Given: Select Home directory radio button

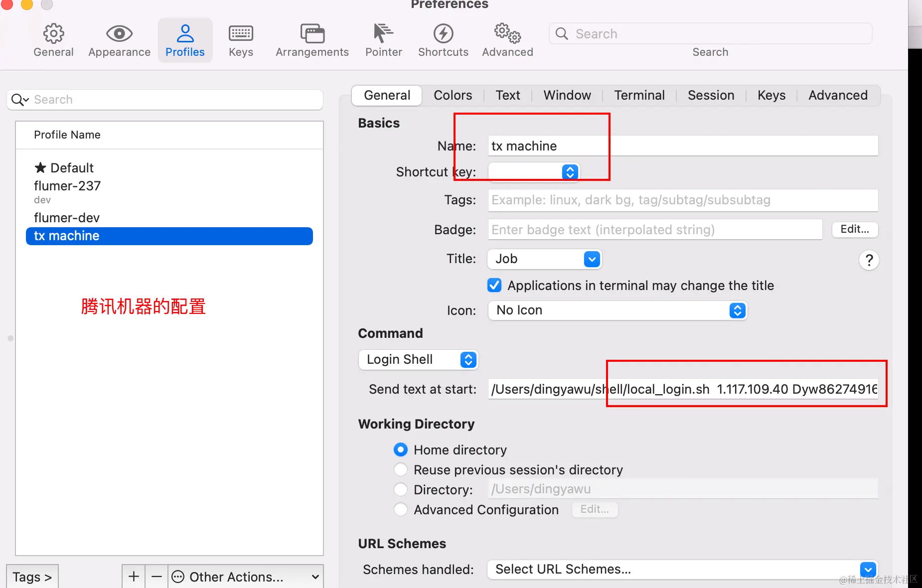Looking at the screenshot, I should tap(401, 449).
